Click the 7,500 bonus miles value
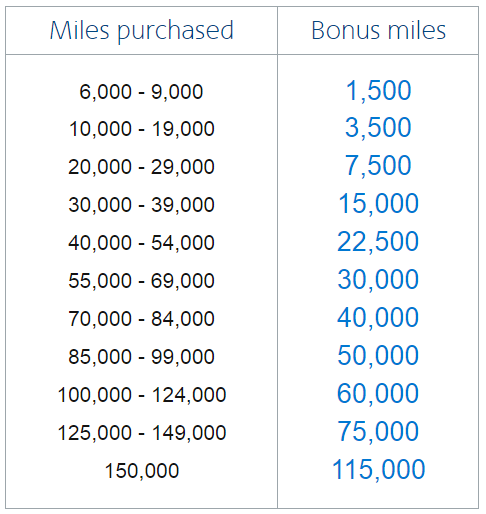This screenshot has height=514, width=486. point(378,166)
